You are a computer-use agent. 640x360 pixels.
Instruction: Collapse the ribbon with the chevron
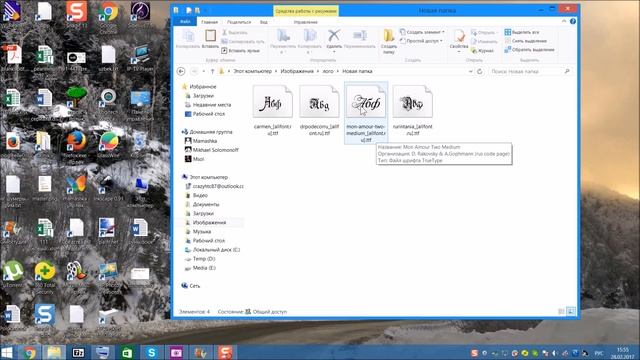(x=564, y=21)
